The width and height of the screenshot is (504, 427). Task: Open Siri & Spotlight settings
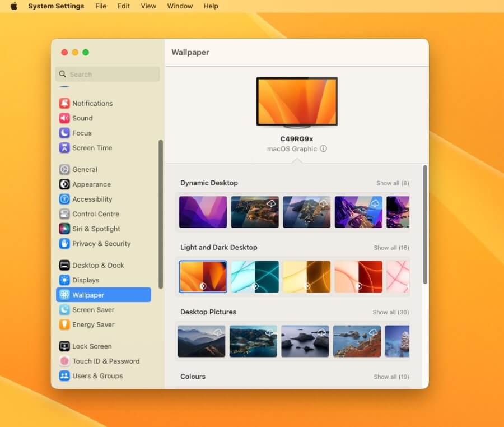pos(96,229)
